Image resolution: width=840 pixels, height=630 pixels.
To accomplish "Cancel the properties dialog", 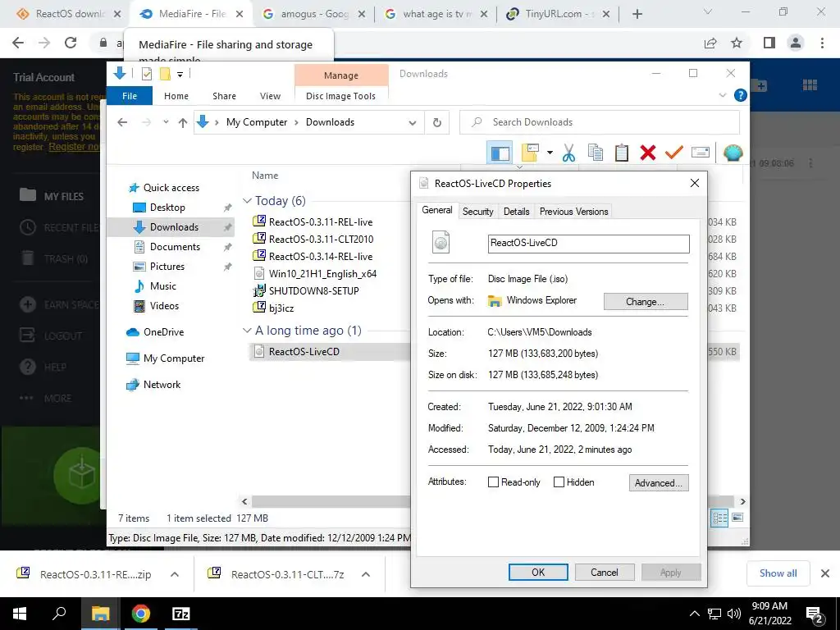I will [605, 572].
